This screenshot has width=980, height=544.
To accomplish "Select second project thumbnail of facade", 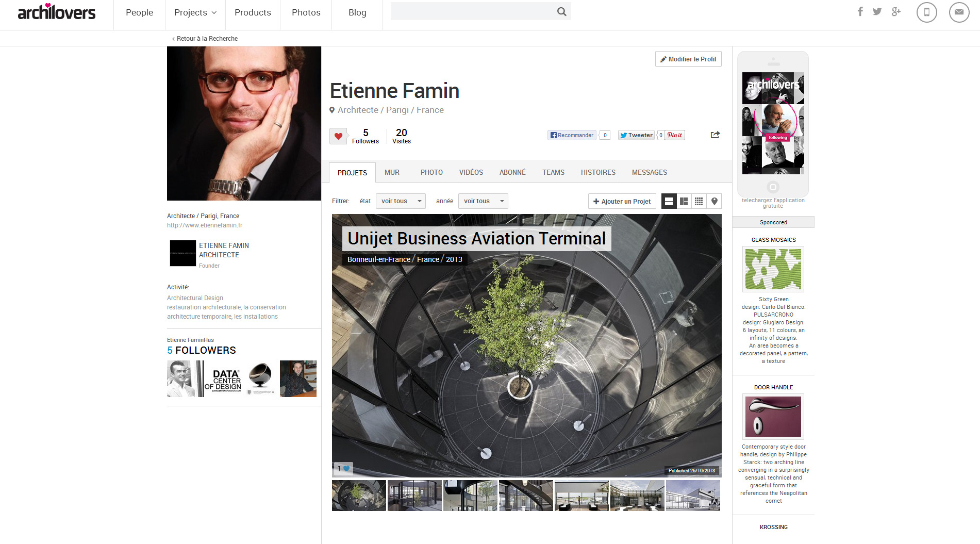I will click(x=414, y=496).
